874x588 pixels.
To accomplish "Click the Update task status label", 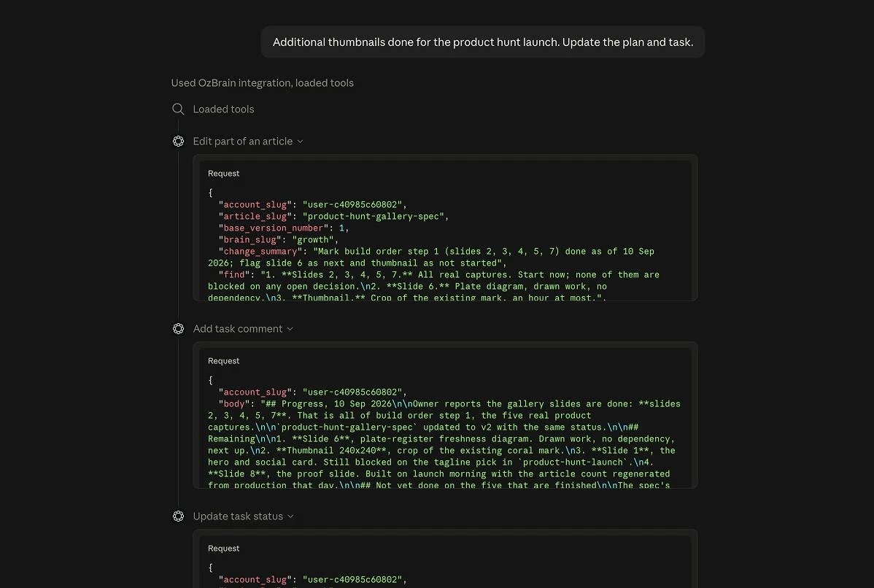I will tap(238, 517).
